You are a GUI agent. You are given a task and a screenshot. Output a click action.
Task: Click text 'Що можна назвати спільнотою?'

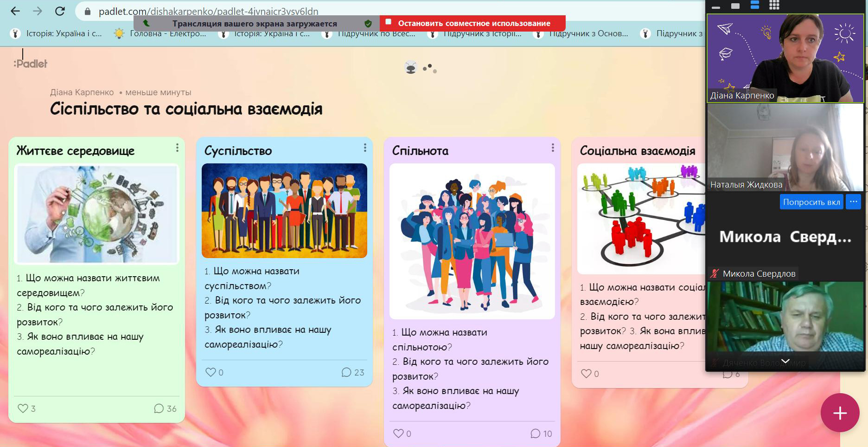click(x=440, y=340)
